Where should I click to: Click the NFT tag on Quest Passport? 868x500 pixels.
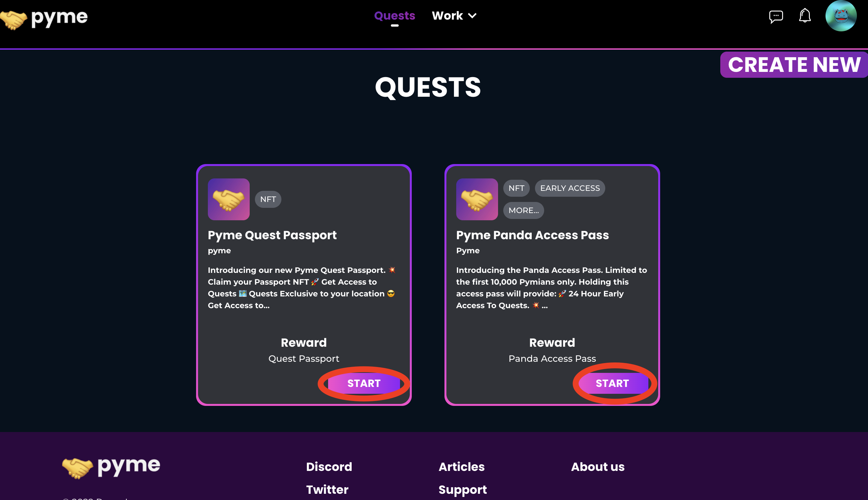(x=268, y=199)
